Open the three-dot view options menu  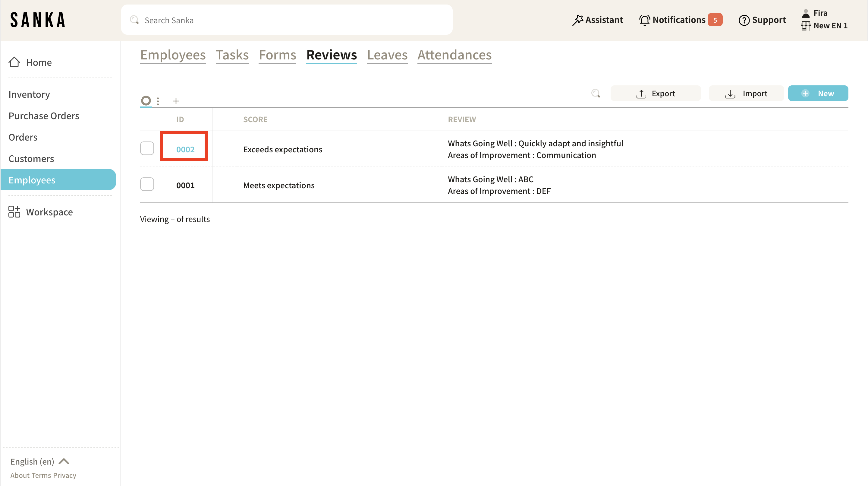coord(158,101)
